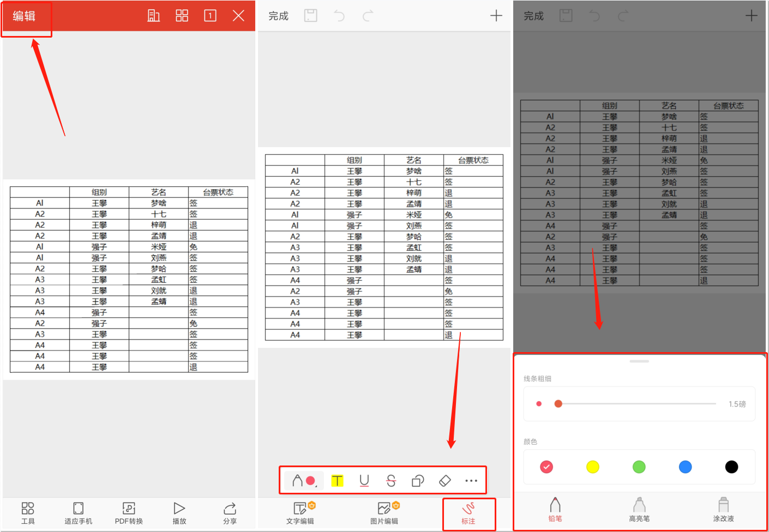Click the undo arrow in right screen
769x532 pixels.
[x=594, y=16]
